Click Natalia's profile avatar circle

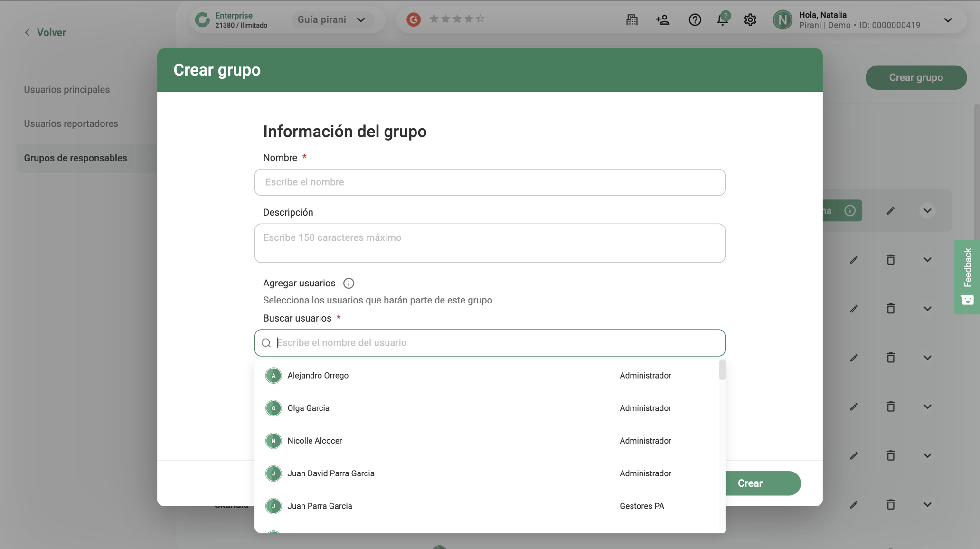point(782,19)
